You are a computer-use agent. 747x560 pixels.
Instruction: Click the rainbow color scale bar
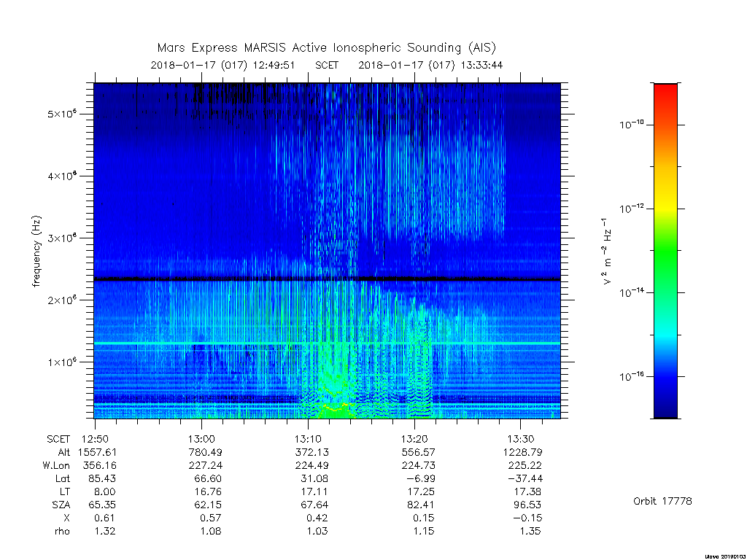click(x=665, y=251)
